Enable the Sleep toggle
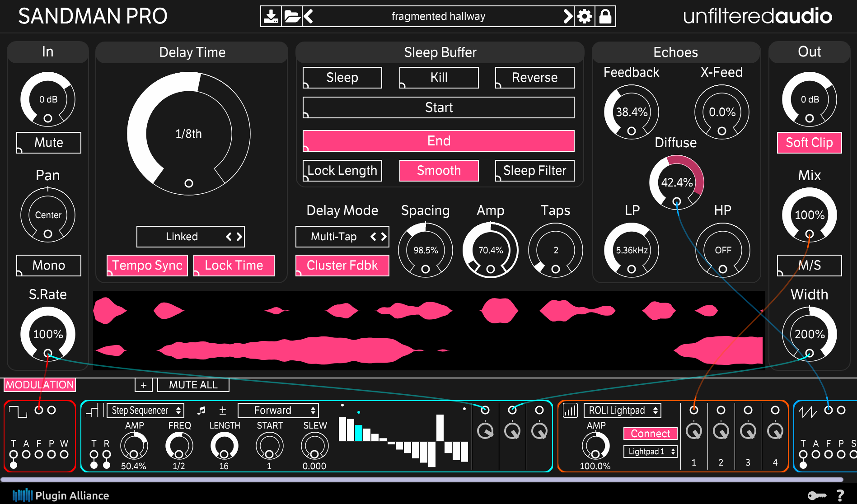Screen dimensions: 857x504 point(342,78)
